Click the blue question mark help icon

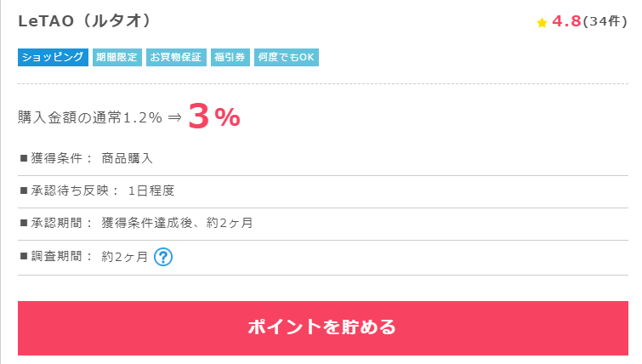(x=163, y=257)
